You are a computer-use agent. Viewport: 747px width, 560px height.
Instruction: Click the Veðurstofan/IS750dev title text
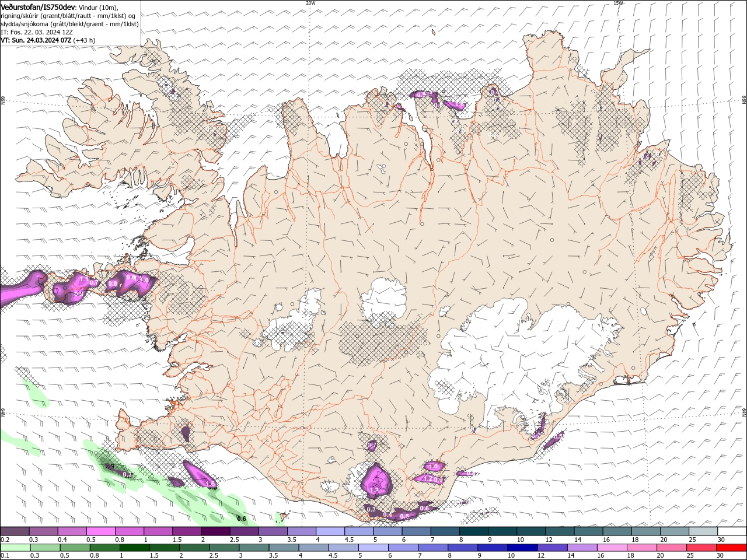38,6
